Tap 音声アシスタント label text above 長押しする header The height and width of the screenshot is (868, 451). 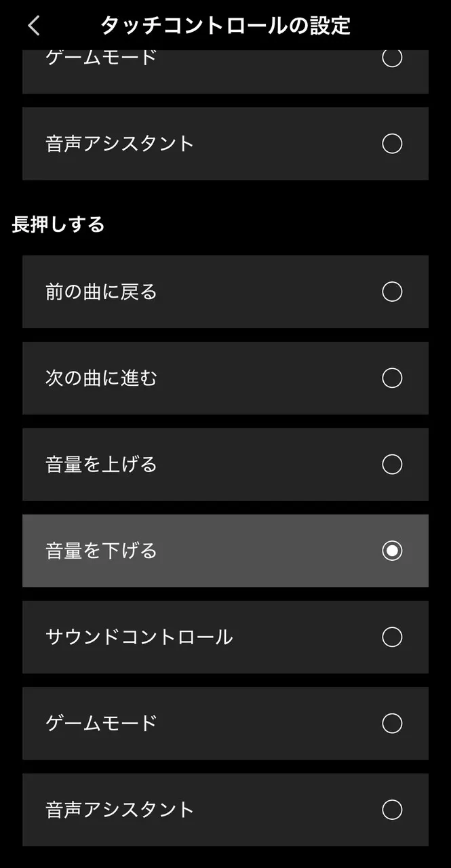120,144
